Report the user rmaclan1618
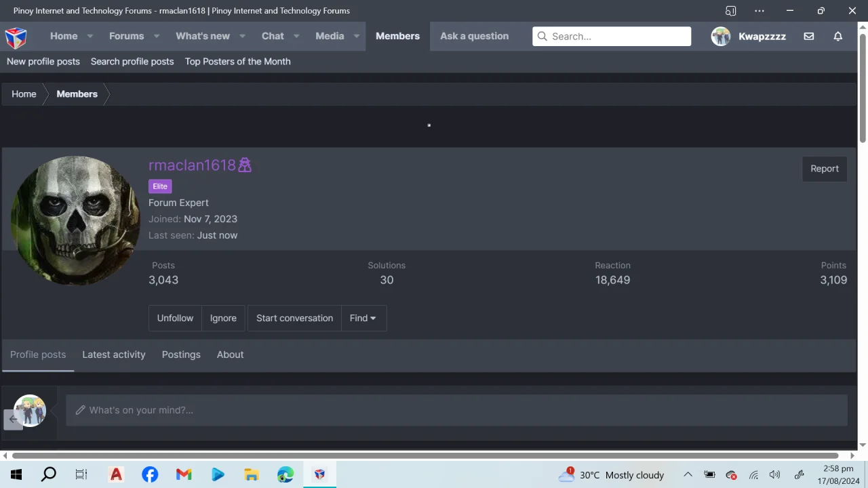 (825, 169)
